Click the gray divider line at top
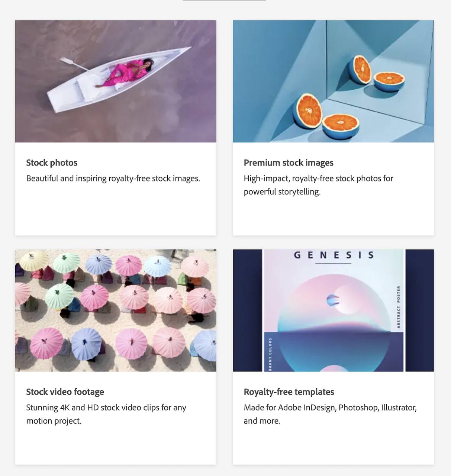The width and height of the screenshot is (451, 476). (x=224, y=0)
